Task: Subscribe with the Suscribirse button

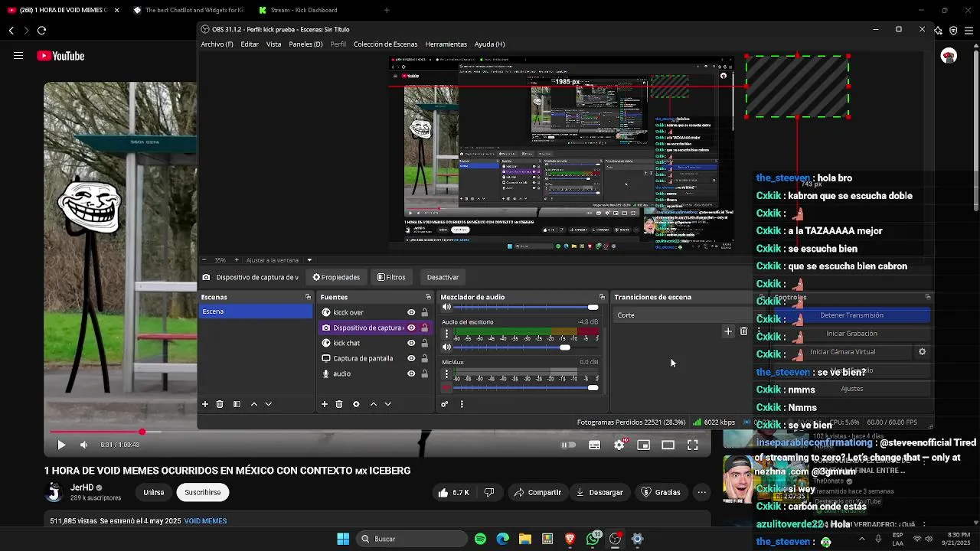Action: point(202,492)
